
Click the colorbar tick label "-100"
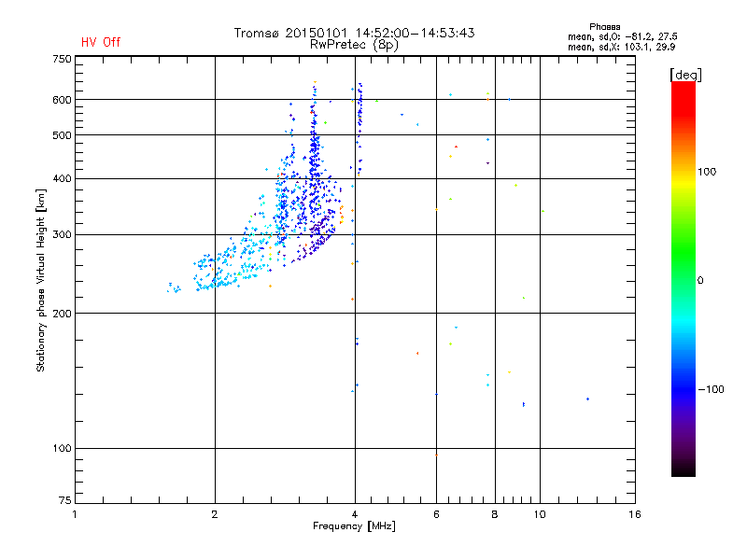pos(711,389)
